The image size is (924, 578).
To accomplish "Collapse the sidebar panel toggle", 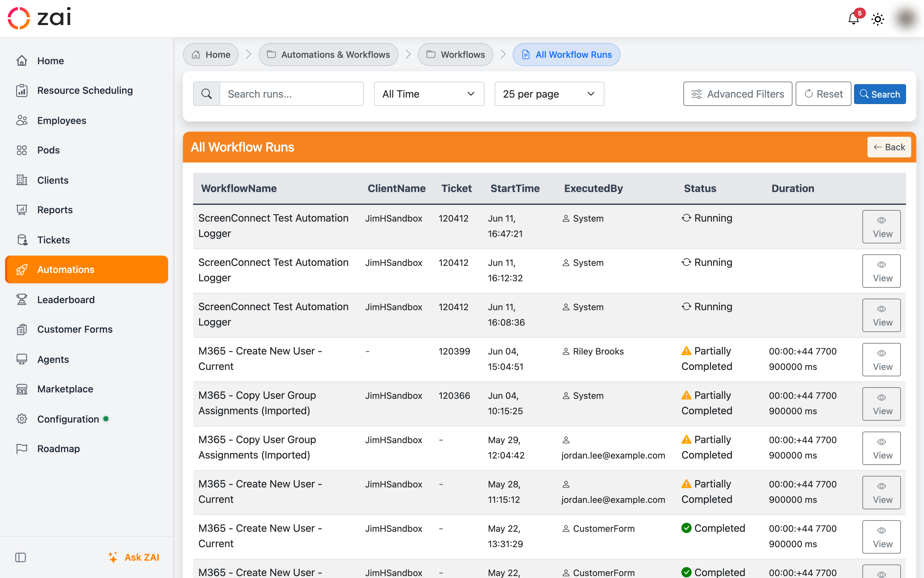I will pos(21,557).
